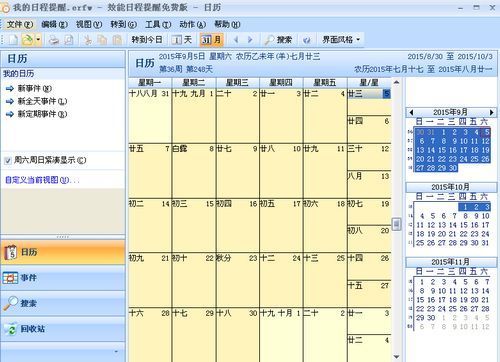Show previous month in mini calendar
500x362 pixels.
pos(411,112)
